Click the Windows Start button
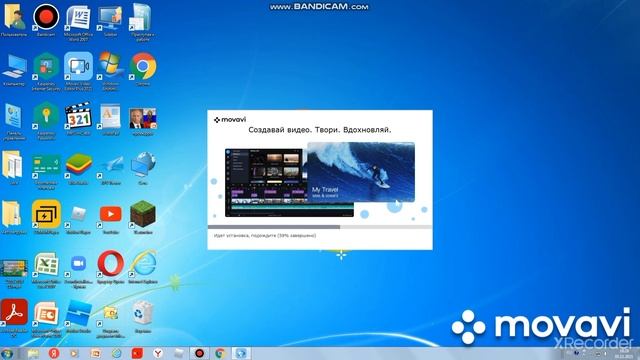 point(7,353)
